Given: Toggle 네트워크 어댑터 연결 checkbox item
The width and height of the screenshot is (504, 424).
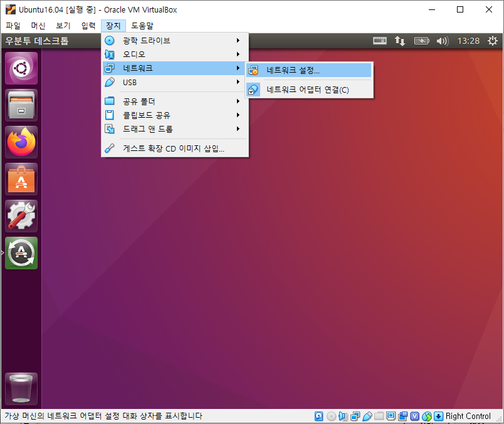Looking at the screenshot, I should (x=308, y=90).
